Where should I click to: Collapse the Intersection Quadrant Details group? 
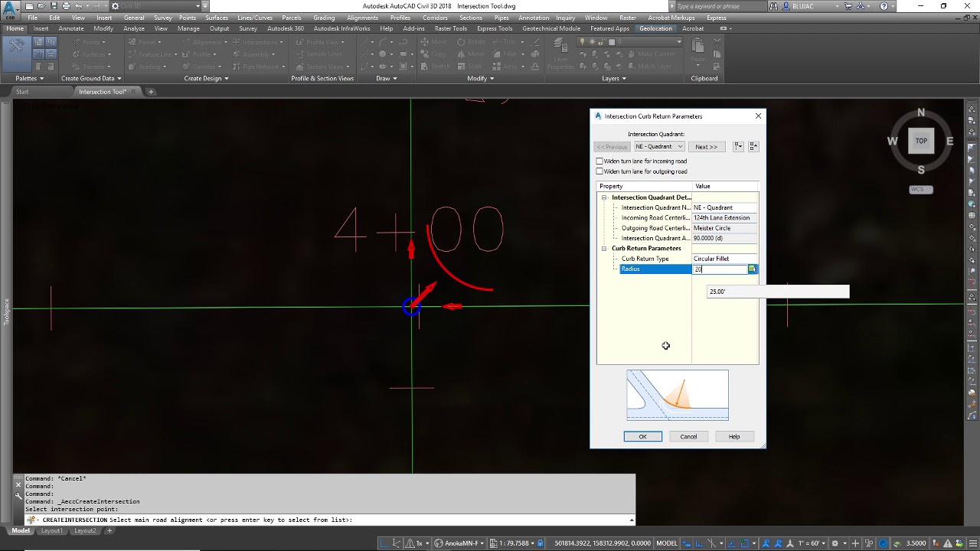[x=604, y=197]
